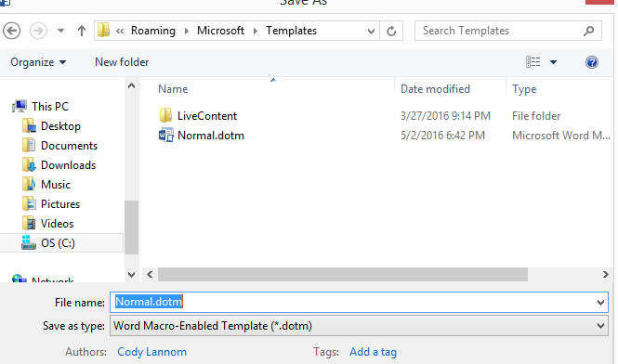Expand the File name history dropdown arrow

600,303
